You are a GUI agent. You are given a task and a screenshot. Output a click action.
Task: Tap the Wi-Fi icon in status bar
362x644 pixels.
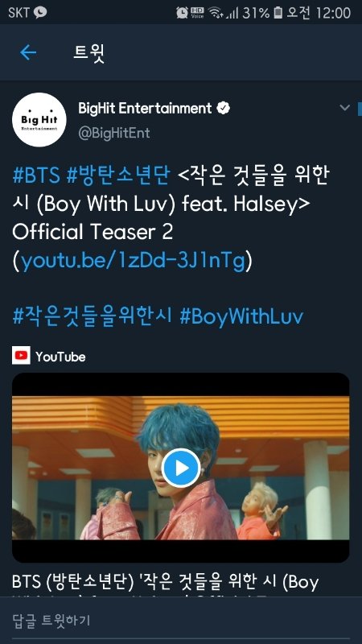215,13
